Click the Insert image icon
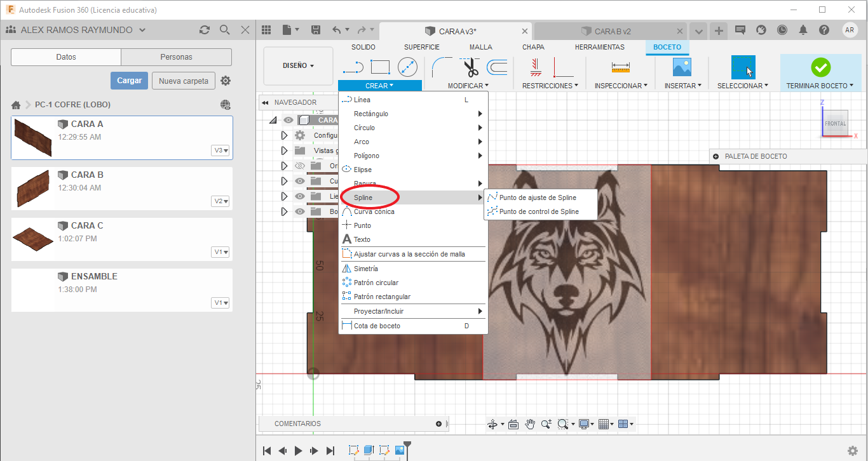This screenshot has width=868, height=461. [x=682, y=67]
